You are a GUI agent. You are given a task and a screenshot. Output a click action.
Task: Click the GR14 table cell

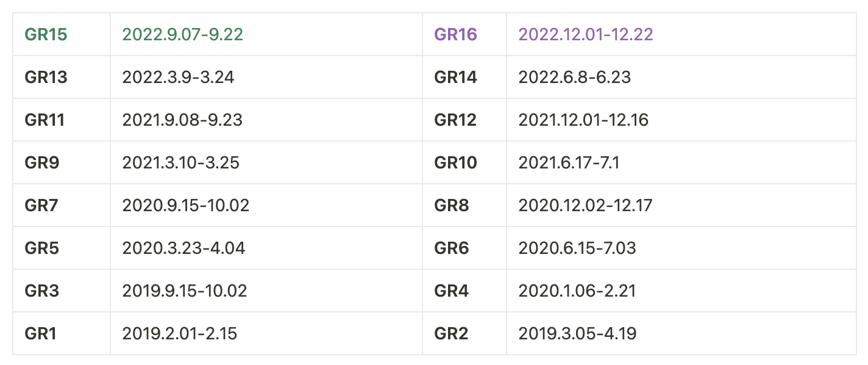(x=464, y=77)
